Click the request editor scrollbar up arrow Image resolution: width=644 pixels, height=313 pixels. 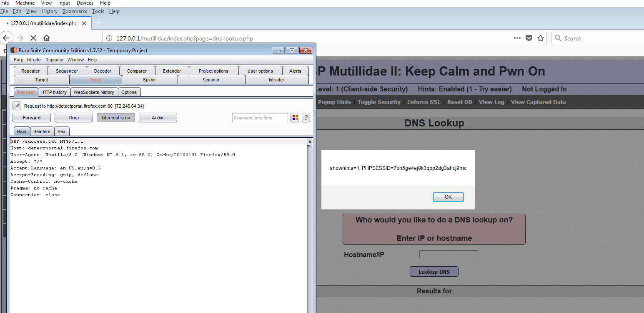tap(310, 141)
